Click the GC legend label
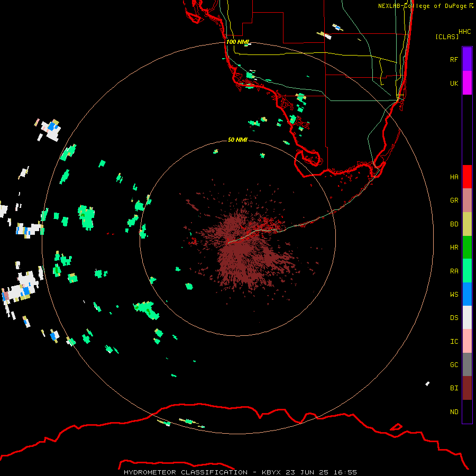476x476 pixels. [454, 365]
